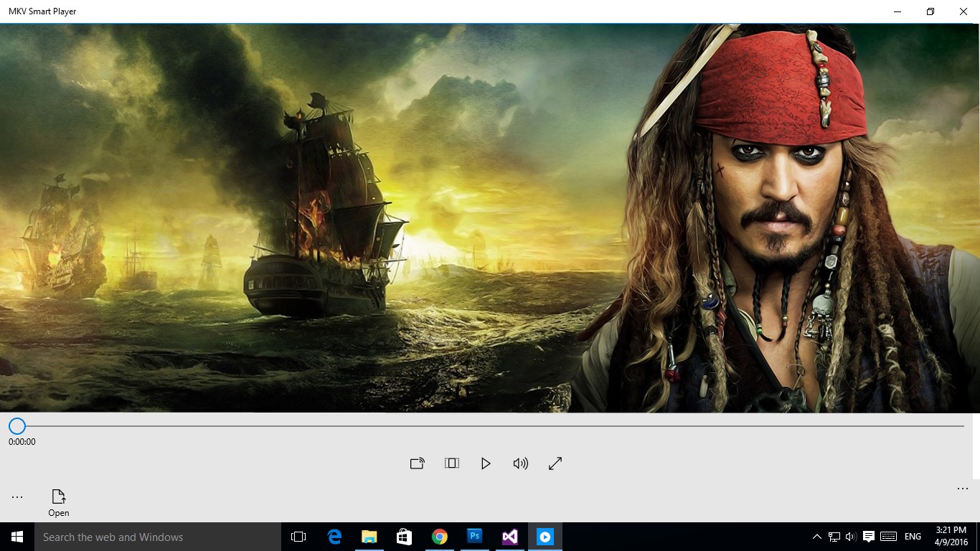Open Task View from the taskbar
This screenshot has width=980, height=551.
[298, 537]
